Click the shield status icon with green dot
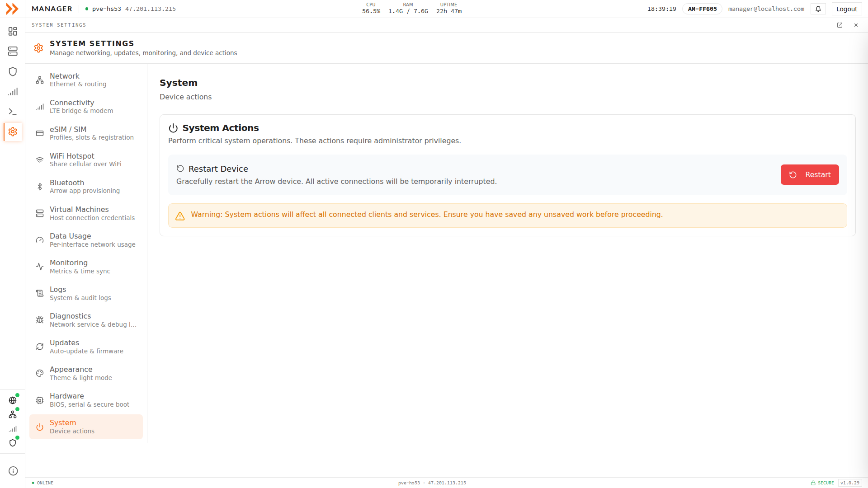Viewport: 868px width, 488px height. (x=13, y=443)
